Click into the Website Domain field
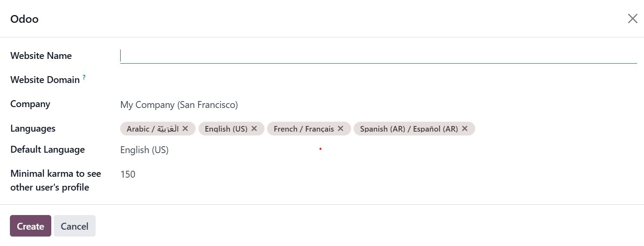 [x=377, y=80]
